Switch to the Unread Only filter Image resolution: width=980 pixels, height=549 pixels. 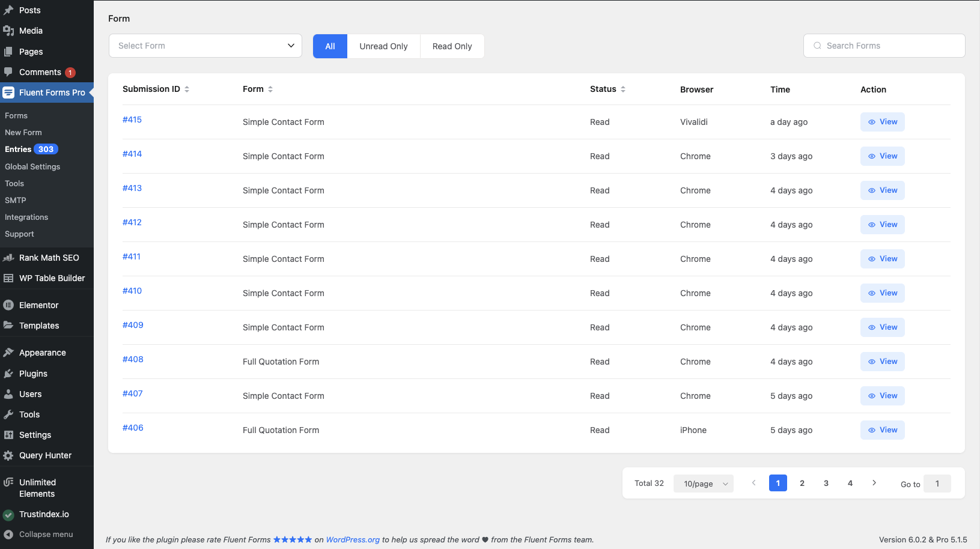(x=383, y=46)
